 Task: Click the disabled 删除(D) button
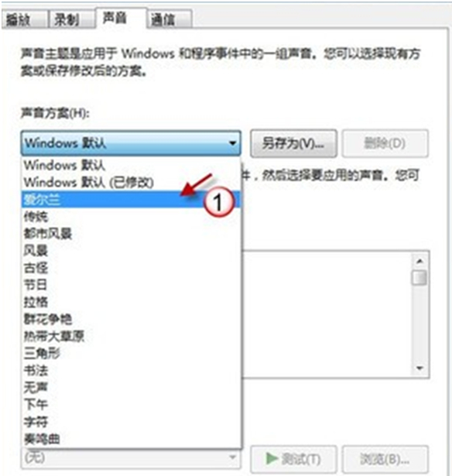tap(385, 143)
